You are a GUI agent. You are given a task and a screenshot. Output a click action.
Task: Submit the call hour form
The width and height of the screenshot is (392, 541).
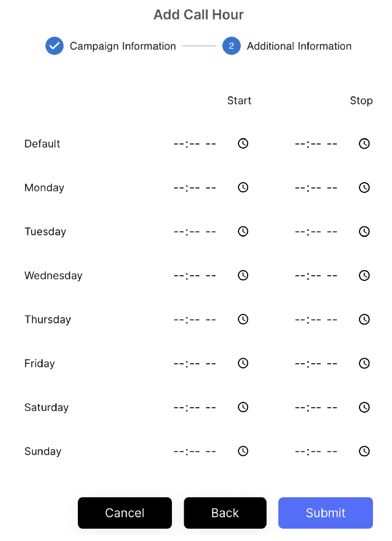[x=325, y=513]
